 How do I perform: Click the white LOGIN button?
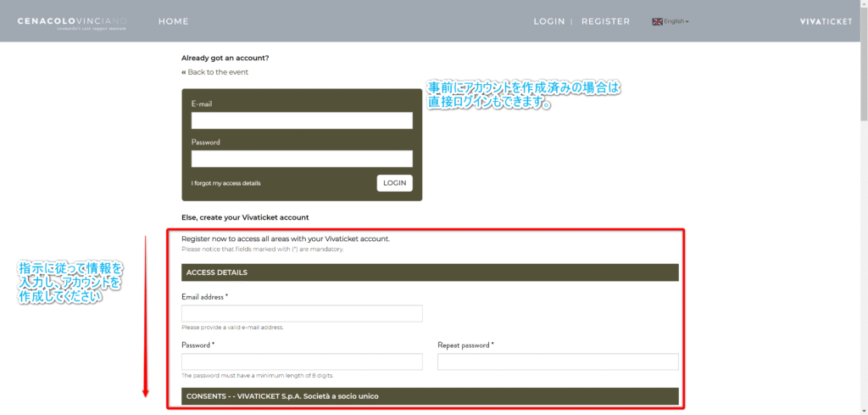395,182
